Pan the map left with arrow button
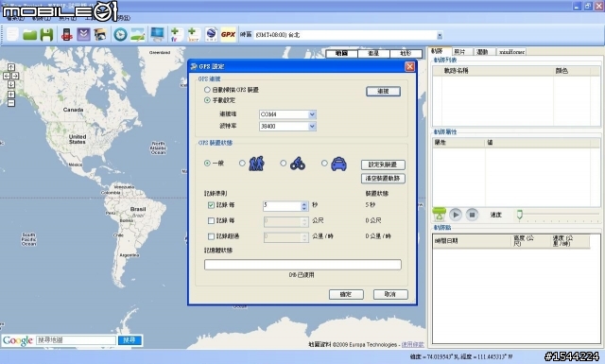Viewport: 605px width, 364px height. point(7,76)
